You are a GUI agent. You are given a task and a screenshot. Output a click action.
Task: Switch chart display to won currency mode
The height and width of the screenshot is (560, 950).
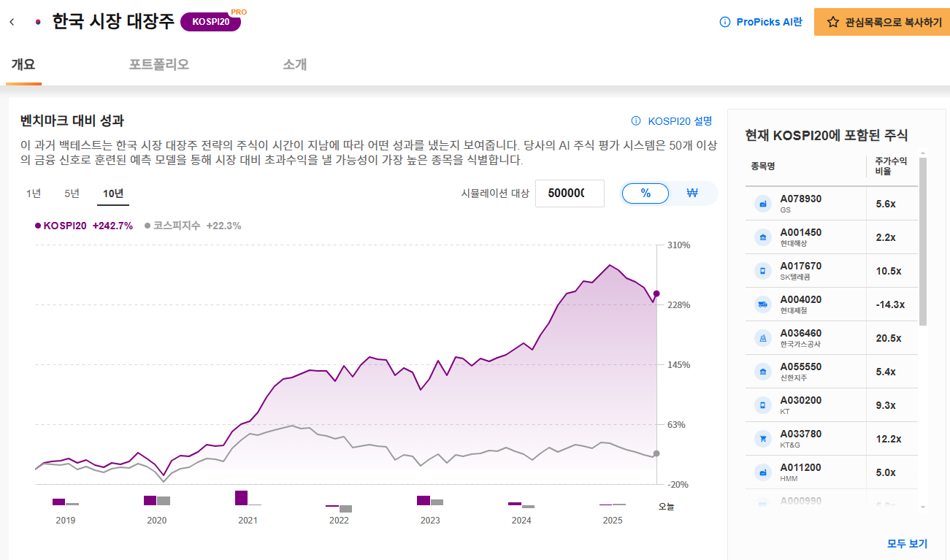(693, 193)
